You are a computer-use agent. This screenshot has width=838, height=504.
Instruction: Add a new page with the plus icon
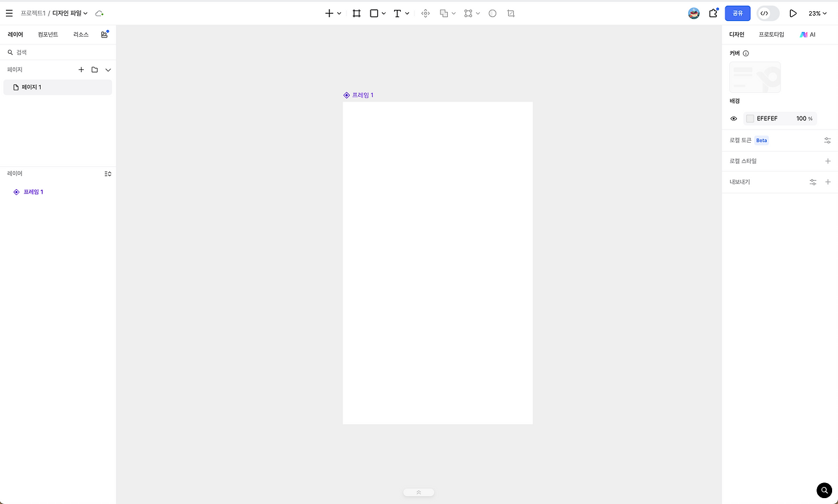pyautogui.click(x=81, y=69)
